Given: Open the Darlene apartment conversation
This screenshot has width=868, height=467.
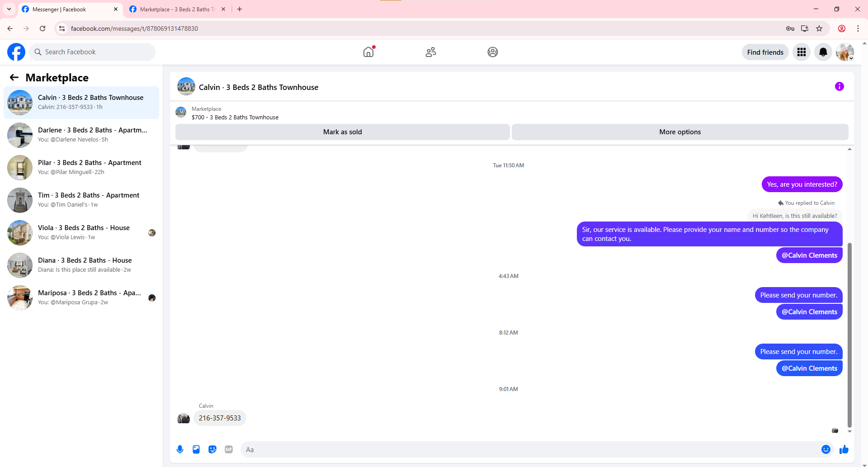Looking at the screenshot, I should pos(81,135).
